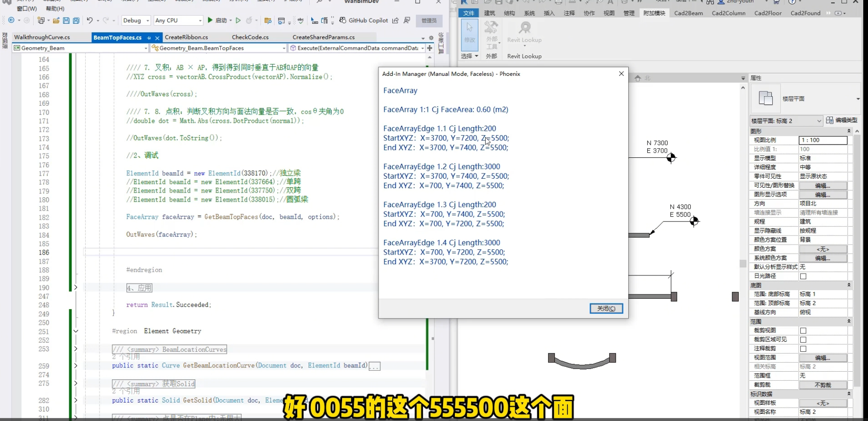Image resolution: width=868 pixels, height=421 pixels.
Task: Click the Undo arrow in Visual Studio
Action: coord(90,20)
